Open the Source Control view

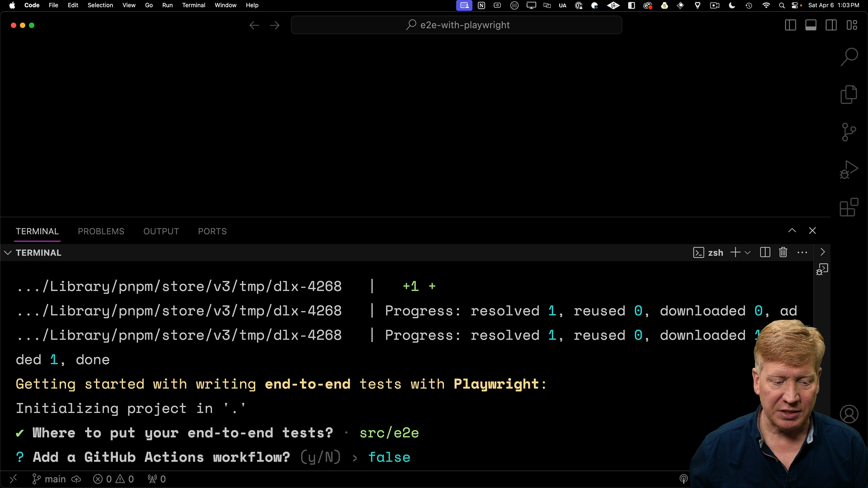tap(849, 132)
